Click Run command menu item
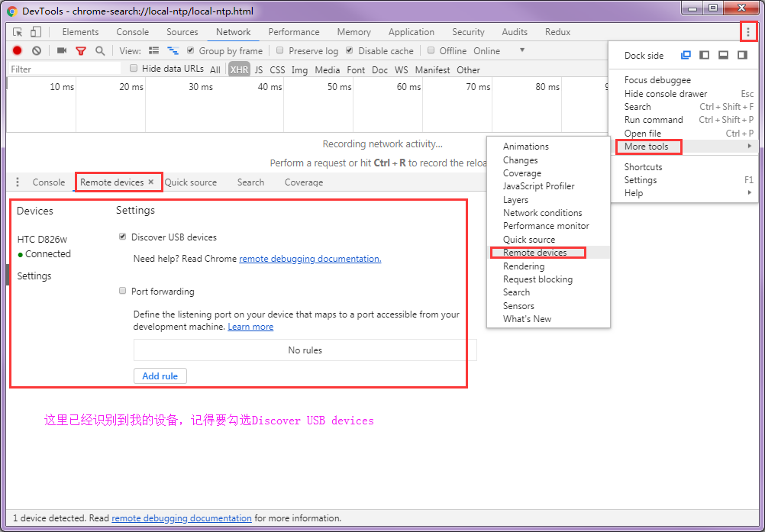The height and width of the screenshot is (532, 765). click(683, 120)
